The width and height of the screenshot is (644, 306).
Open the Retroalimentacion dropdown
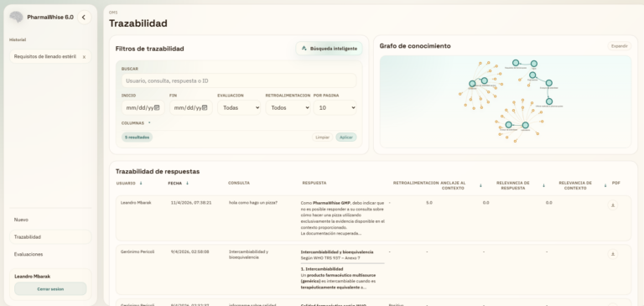[288, 108]
